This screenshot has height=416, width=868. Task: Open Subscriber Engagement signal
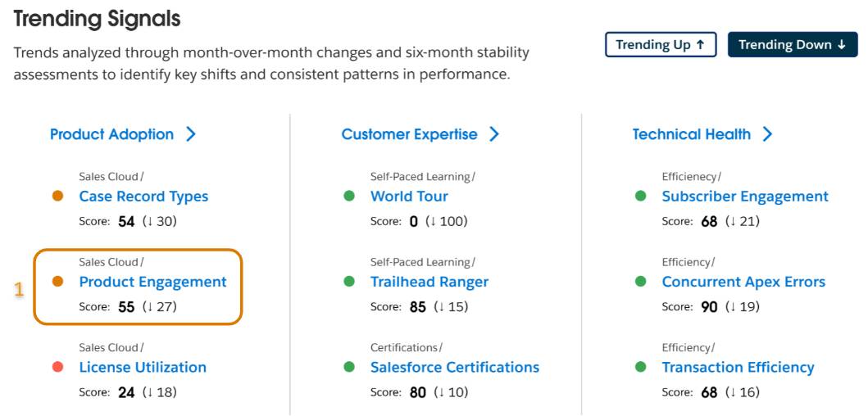point(744,197)
